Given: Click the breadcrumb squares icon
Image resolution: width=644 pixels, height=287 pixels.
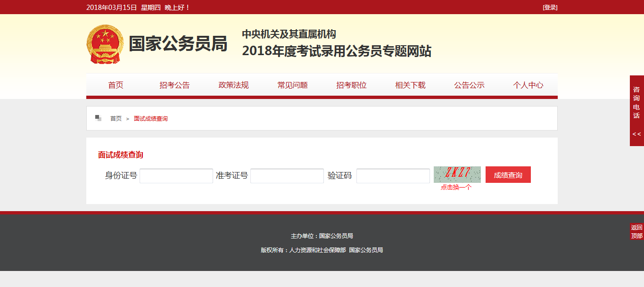Looking at the screenshot, I should (98, 118).
